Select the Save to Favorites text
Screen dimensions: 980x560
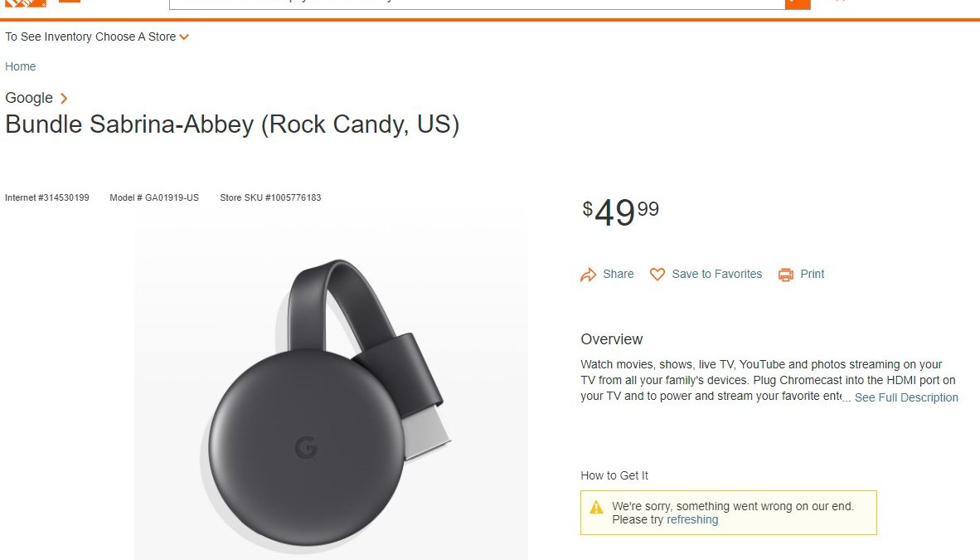717,275
